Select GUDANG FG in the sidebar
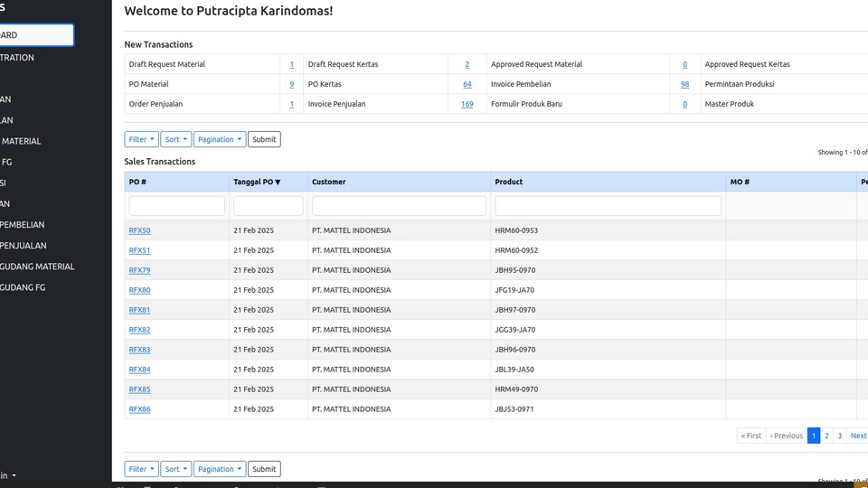 (23, 287)
